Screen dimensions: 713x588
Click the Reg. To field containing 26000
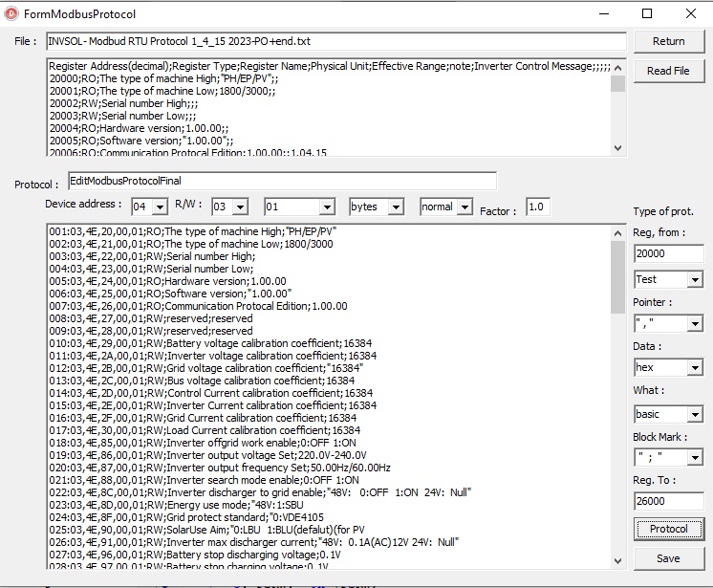pos(667,501)
